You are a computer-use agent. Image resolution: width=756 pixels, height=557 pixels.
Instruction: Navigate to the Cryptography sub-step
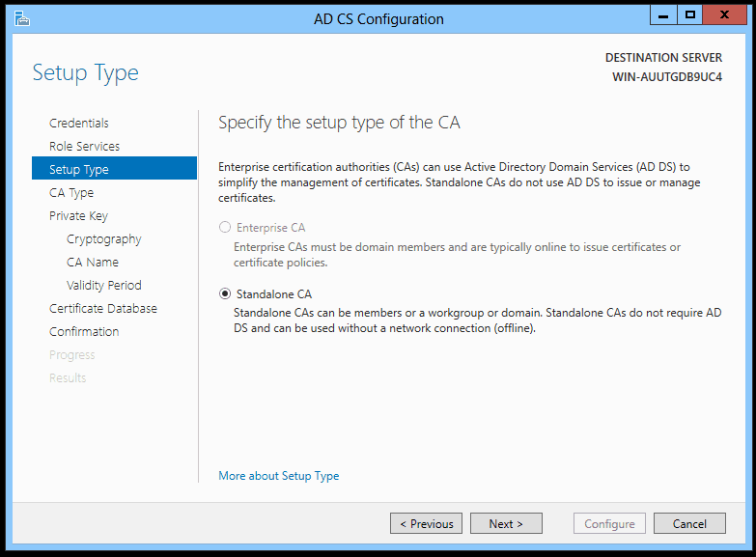pos(104,238)
